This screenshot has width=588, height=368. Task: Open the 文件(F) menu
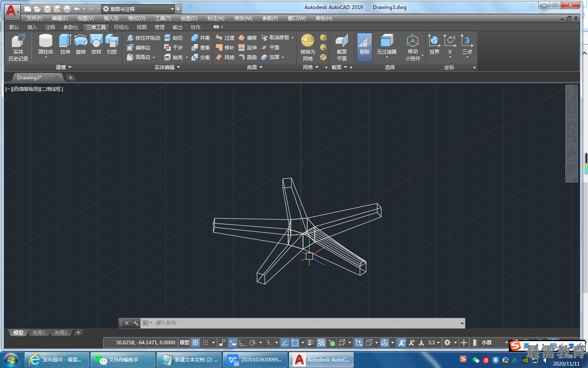34,18
